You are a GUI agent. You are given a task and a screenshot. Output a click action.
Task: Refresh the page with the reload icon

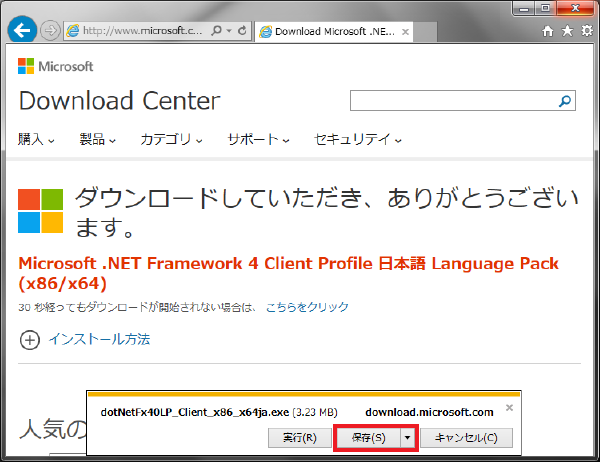242,30
